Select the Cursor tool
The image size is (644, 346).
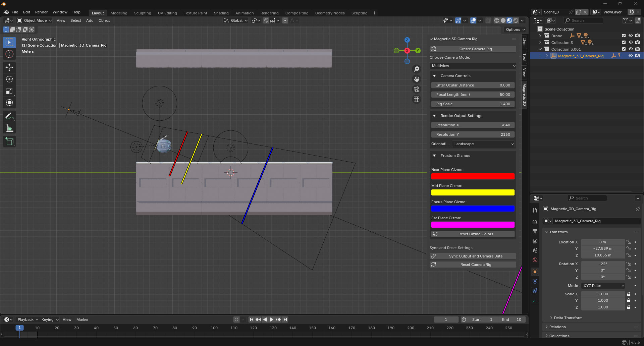pos(9,54)
